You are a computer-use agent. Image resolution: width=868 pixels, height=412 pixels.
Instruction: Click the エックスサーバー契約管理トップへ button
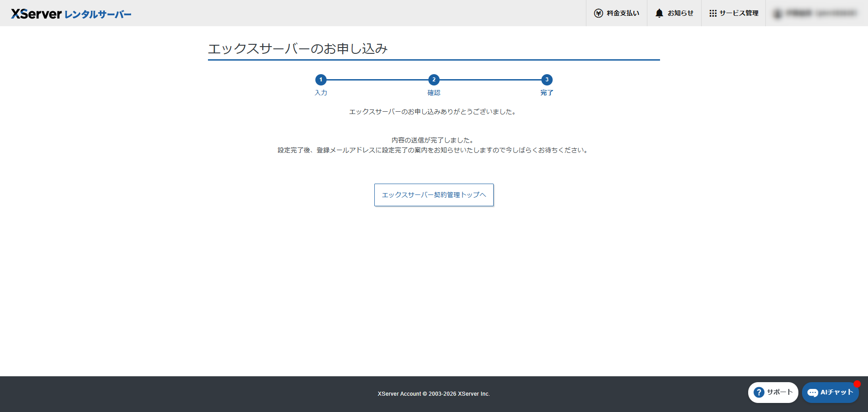pyautogui.click(x=434, y=195)
